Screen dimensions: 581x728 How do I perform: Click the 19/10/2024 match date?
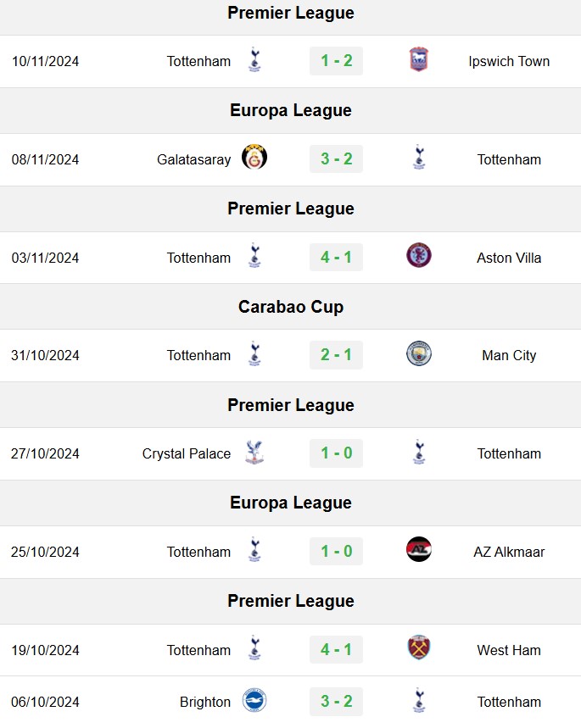pos(45,651)
